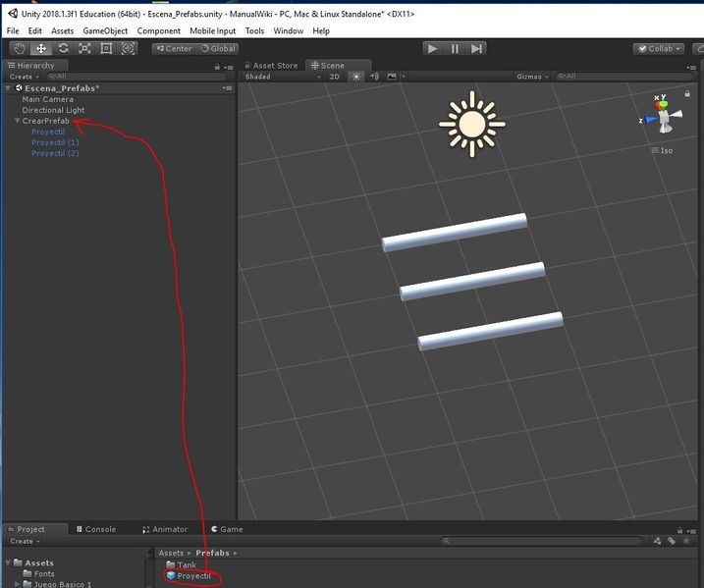Image resolution: width=704 pixels, height=588 pixels.
Task: Open the Tank folder in Prefabs
Action: coord(181,564)
